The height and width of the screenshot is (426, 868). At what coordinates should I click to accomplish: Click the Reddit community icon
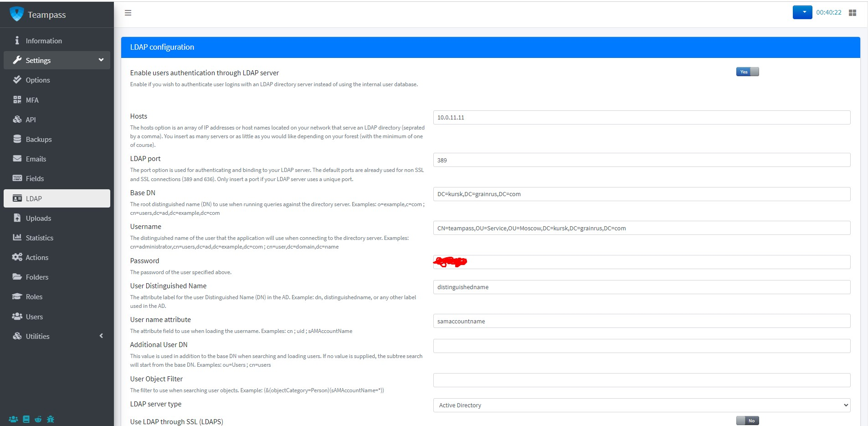click(x=38, y=419)
